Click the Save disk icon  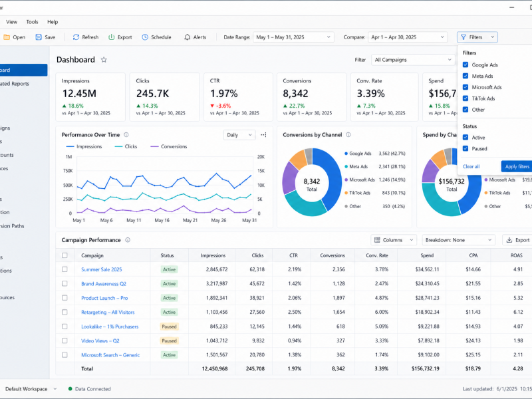[x=39, y=37]
